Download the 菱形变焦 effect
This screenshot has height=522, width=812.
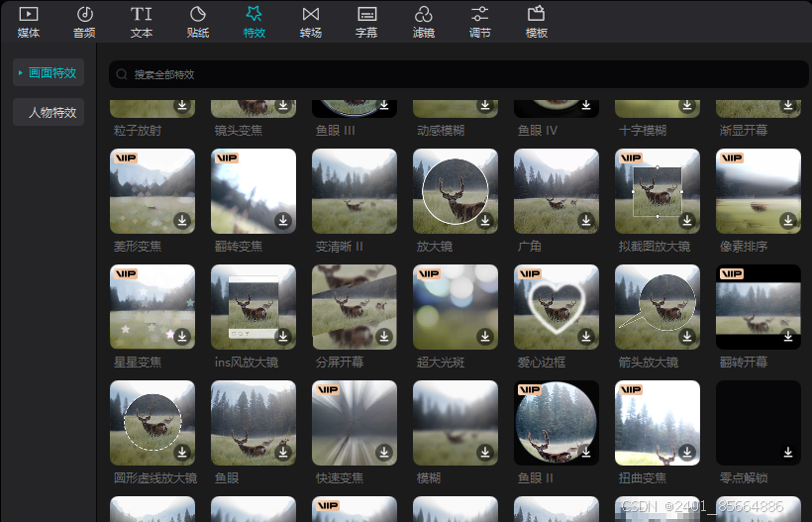pyautogui.click(x=182, y=221)
